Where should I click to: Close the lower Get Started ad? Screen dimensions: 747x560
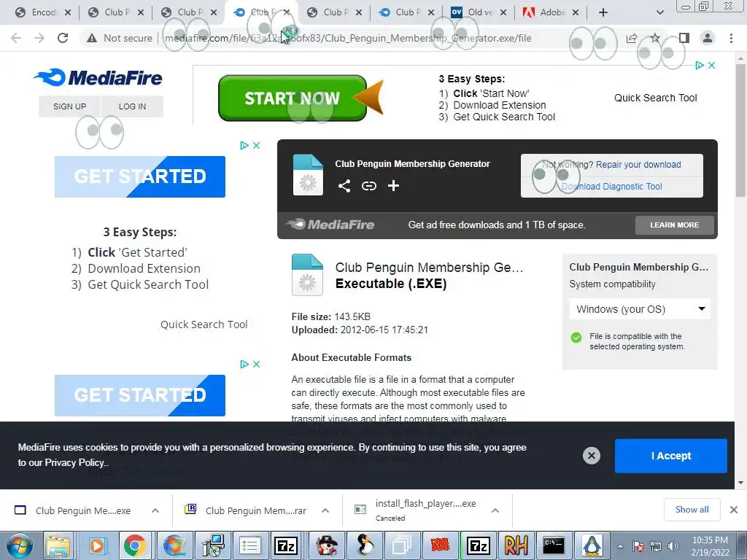(x=256, y=364)
